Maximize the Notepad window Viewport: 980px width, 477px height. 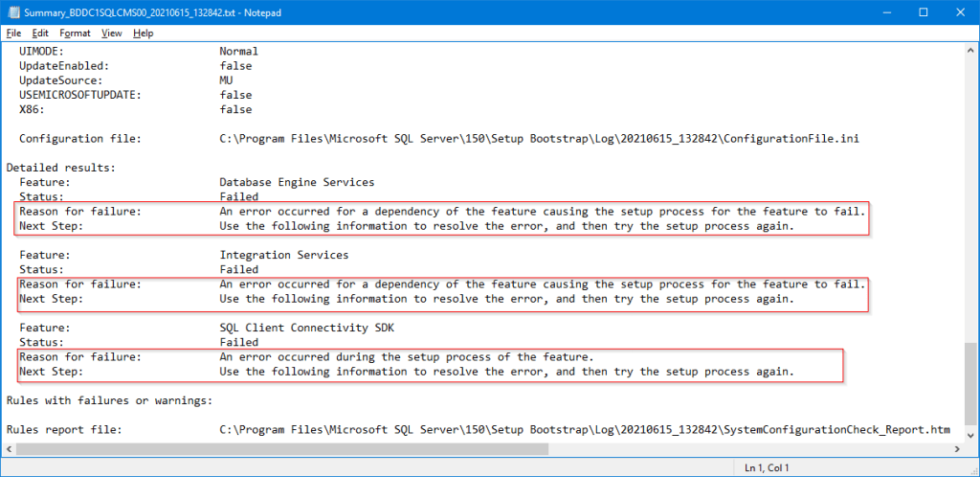923,12
